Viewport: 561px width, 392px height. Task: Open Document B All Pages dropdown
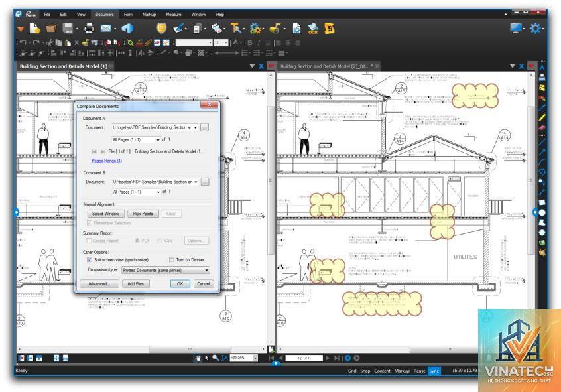[x=158, y=192]
